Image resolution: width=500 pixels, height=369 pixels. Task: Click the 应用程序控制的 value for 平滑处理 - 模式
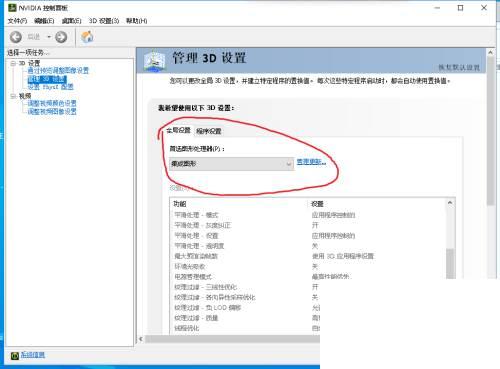pos(333,215)
